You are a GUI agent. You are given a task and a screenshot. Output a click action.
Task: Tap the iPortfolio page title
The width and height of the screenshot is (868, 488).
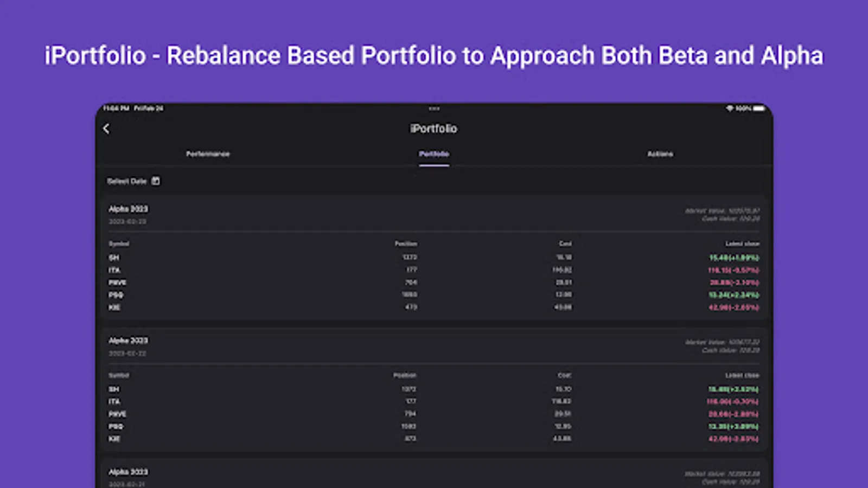[x=433, y=129]
